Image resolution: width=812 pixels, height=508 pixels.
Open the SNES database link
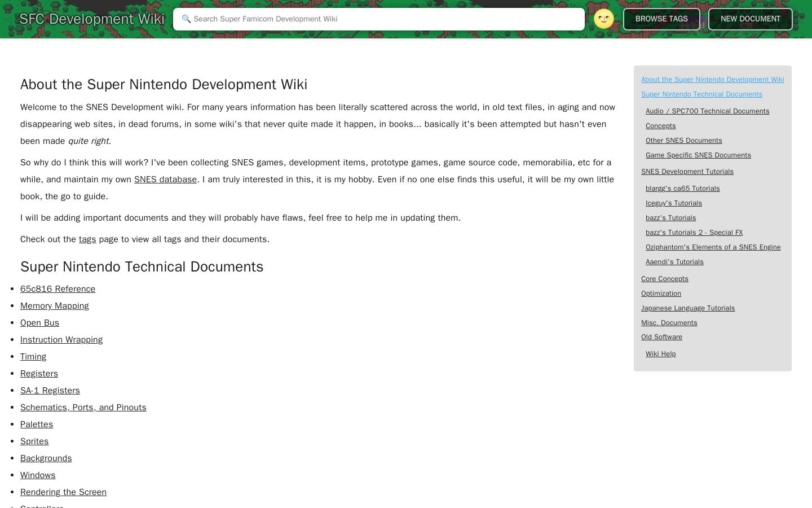(x=165, y=179)
